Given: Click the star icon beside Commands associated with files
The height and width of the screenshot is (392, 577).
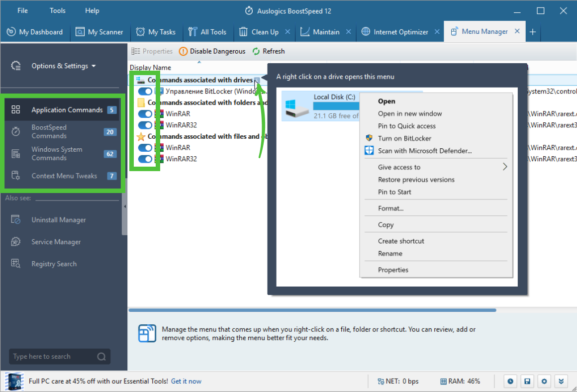Looking at the screenshot, I should click(x=141, y=137).
